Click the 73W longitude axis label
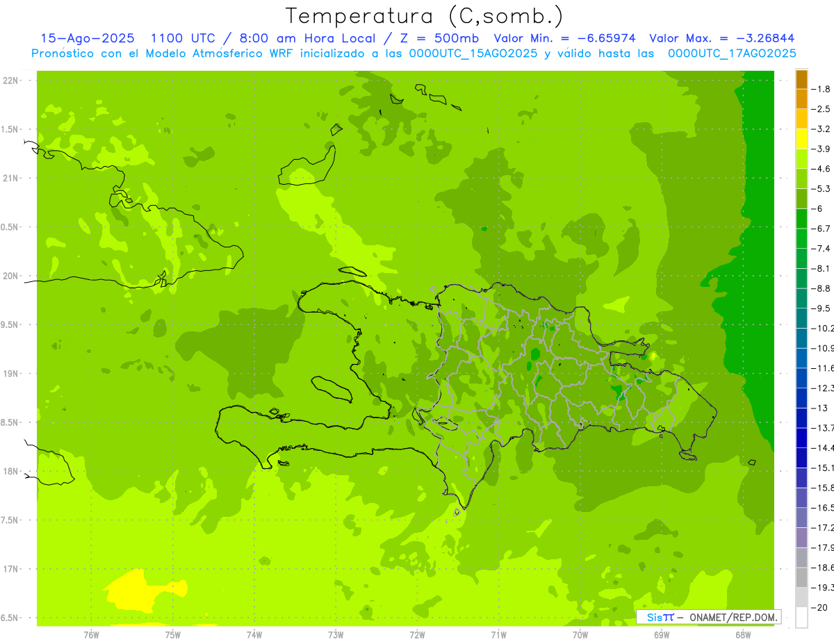Image resolution: width=834 pixels, height=644 pixels. coord(336,634)
